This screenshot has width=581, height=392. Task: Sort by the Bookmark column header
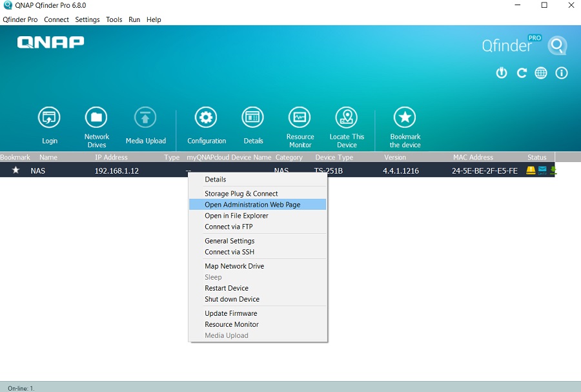(15, 157)
